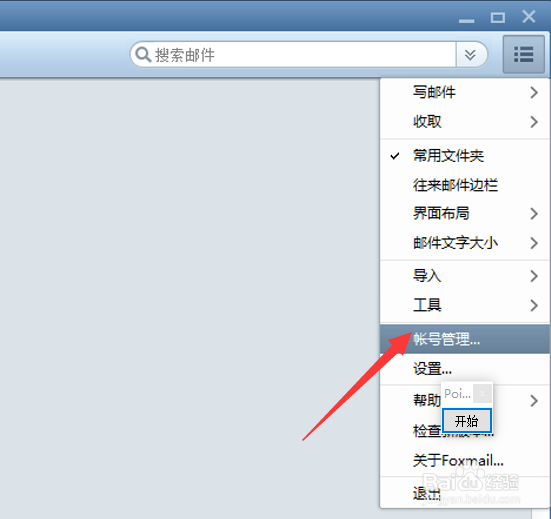This screenshot has height=519, width=551.
Task: Select 帐号管理... from the menu
Action: [x=465, y=339]
